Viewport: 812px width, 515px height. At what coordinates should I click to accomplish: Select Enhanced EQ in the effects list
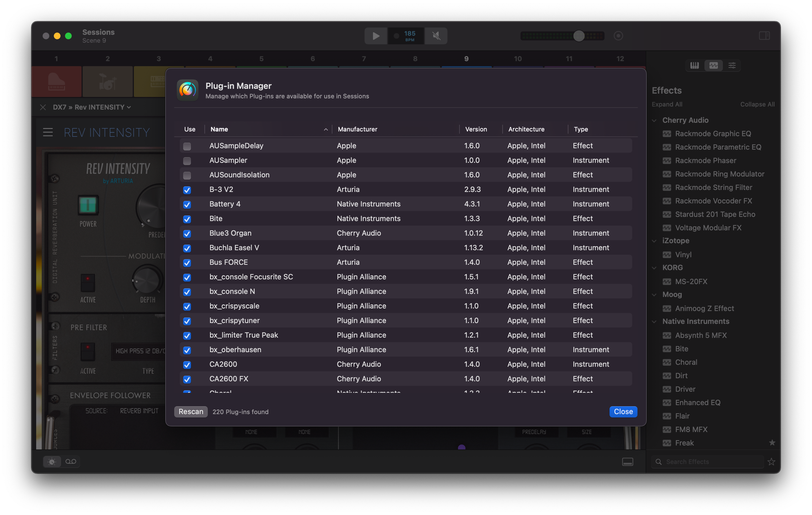[697, 402]
